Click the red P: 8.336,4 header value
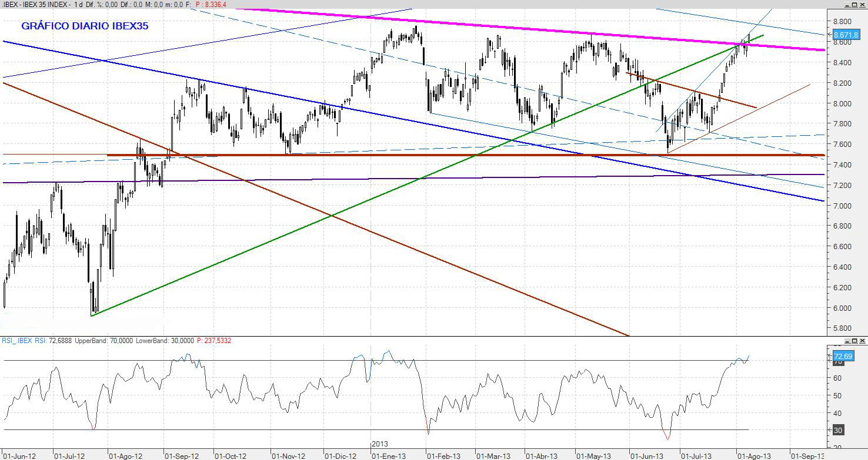868x460 pixels. [209, 5]
